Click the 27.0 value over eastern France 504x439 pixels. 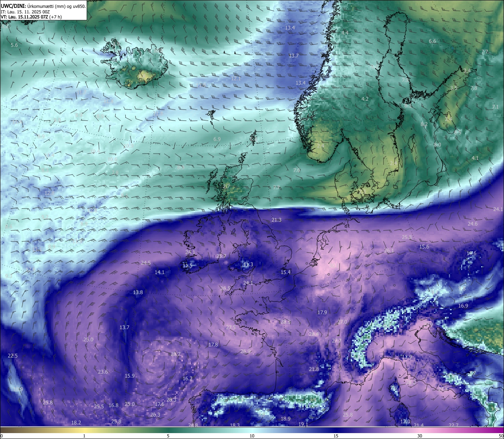[x=343, y=322]
